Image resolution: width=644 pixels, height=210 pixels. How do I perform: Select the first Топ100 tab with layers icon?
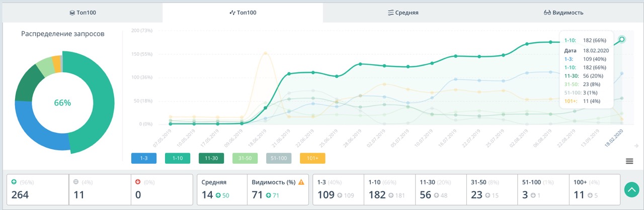[x=82, y=13]
